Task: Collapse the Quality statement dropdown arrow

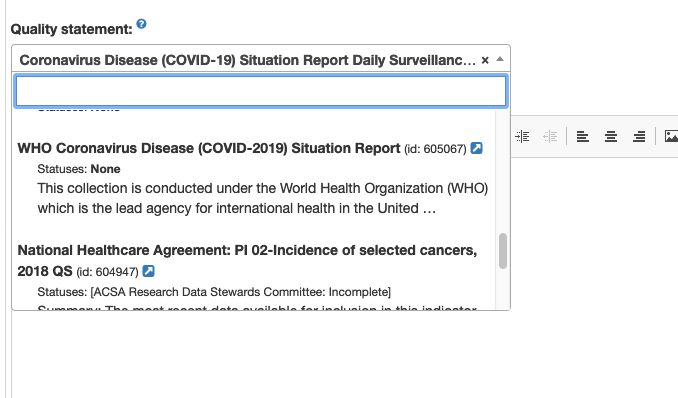Action: [500, 59]
